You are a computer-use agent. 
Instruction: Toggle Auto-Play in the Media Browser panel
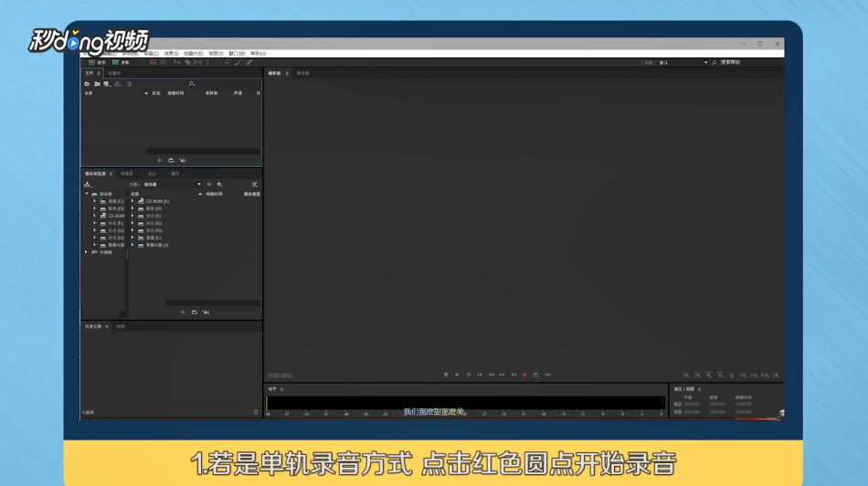(x=206, y=312)
